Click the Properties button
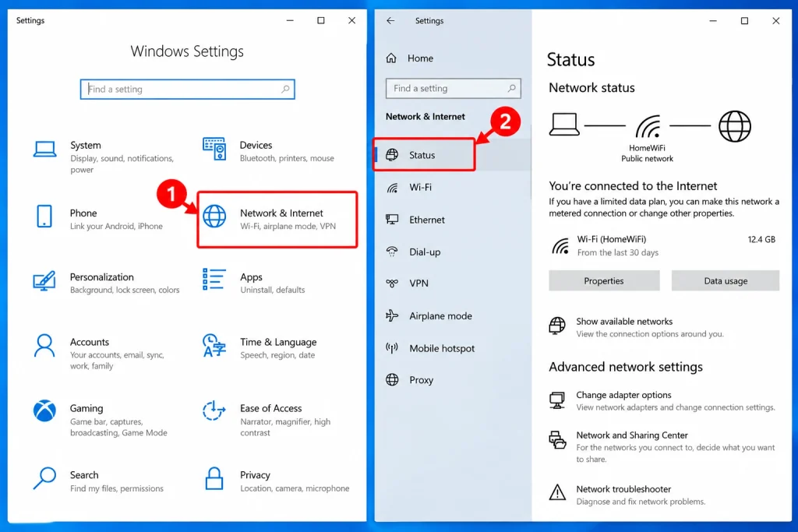798x532 pixels. point(604,280)
